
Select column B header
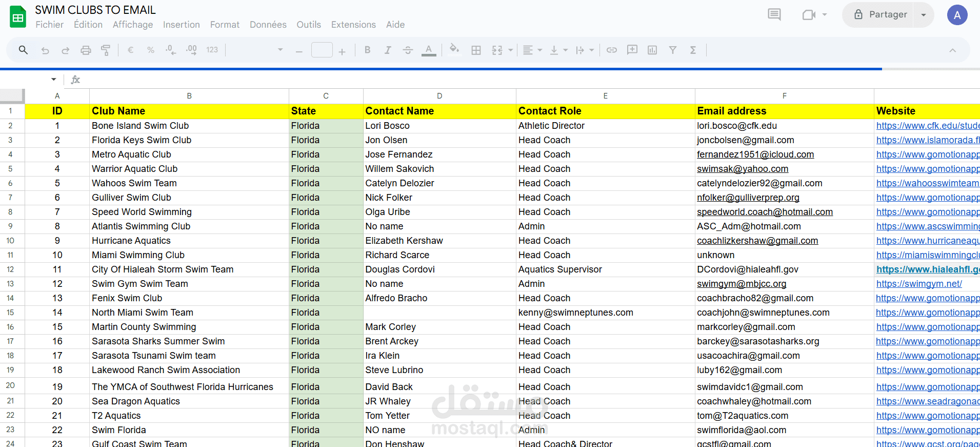[189, 96]
